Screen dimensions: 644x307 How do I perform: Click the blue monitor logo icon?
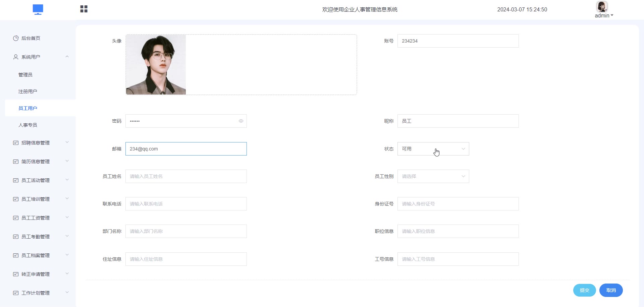click(38, 9)
